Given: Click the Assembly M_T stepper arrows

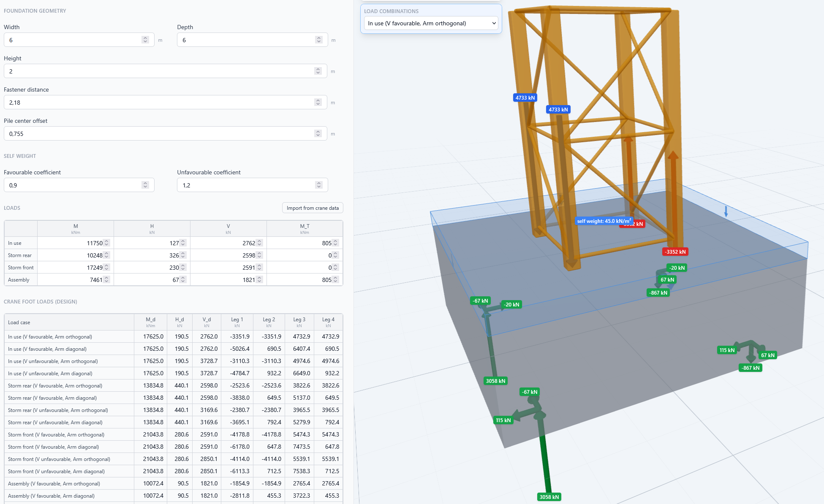Looking at the screenshot, I should [x=335, y=279].
